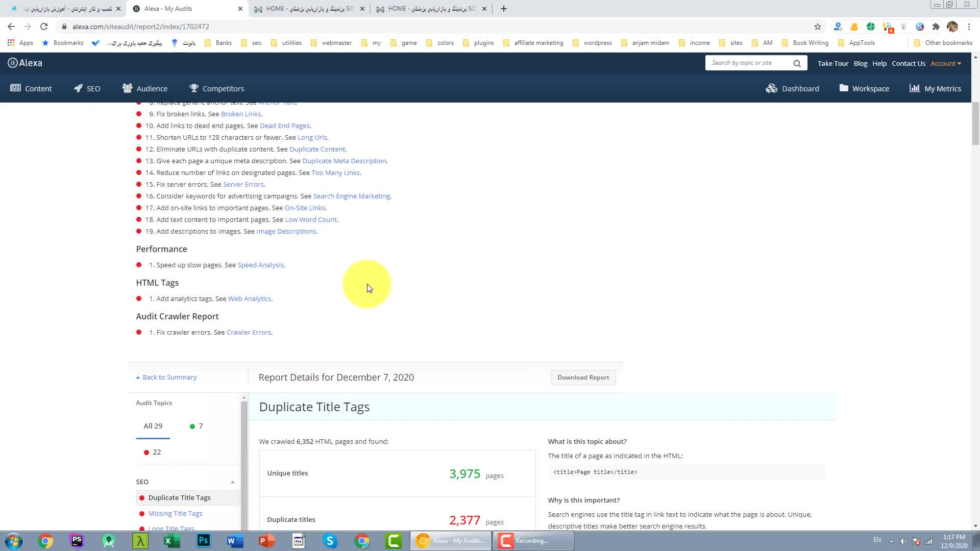Open Chrome extensions puzzle icon
The height and width of the screenshot is (551, 980).
click(936, 27)
